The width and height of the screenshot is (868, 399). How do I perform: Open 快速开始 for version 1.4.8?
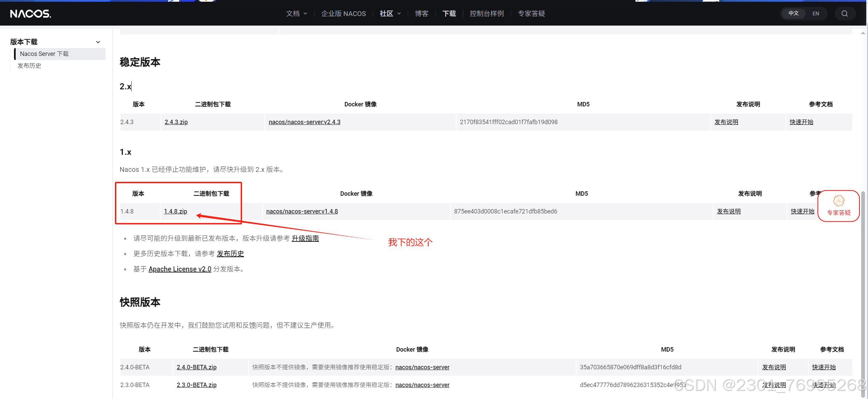pos(803,211)
